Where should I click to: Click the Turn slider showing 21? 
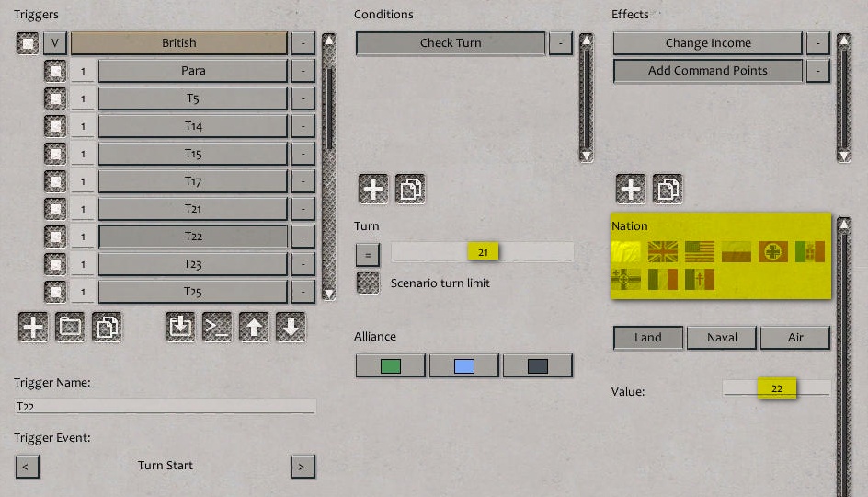(x=482, y=251)
